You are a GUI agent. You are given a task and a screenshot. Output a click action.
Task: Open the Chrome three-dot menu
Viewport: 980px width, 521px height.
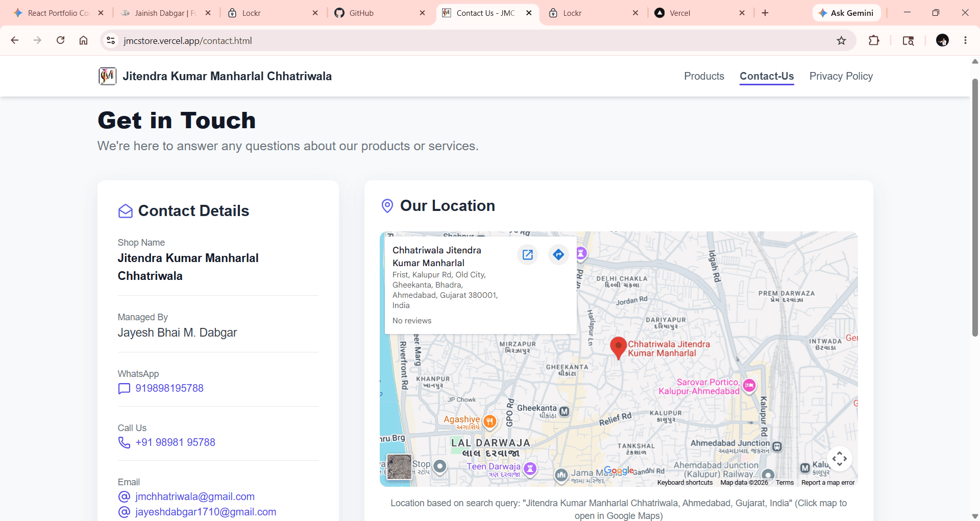[965, 41]
